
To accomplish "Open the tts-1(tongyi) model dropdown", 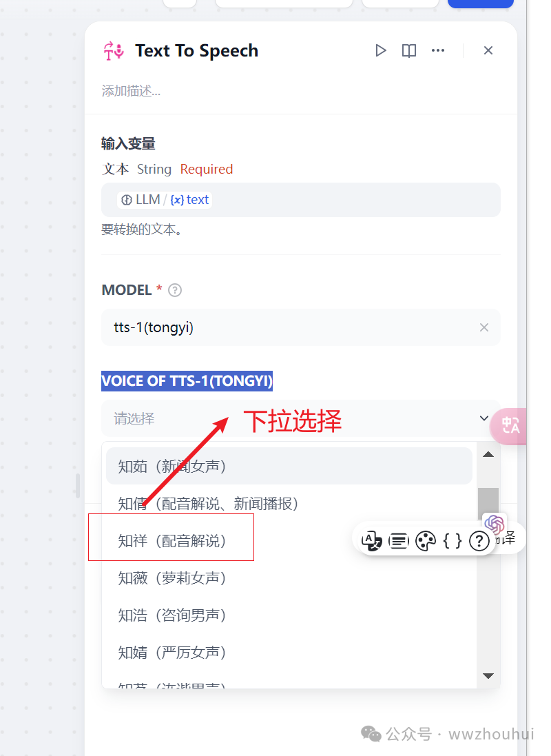I will pyautogui.click(x=301, y=327).
